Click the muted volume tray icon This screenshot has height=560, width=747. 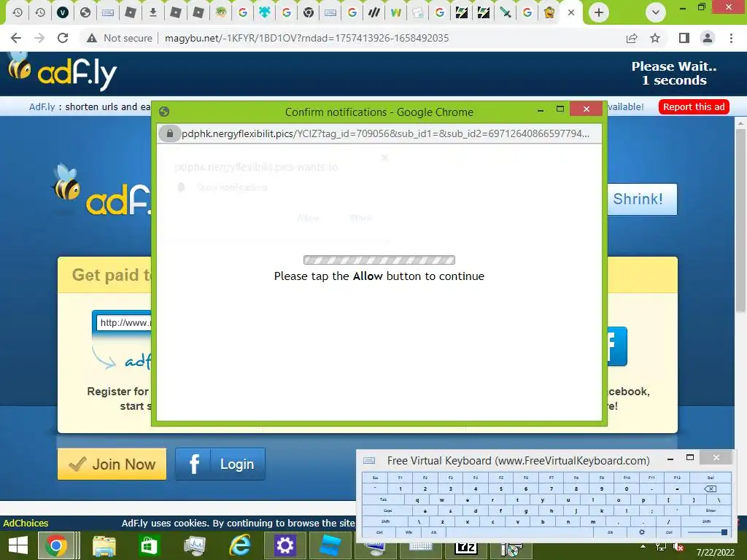(678, 548)
